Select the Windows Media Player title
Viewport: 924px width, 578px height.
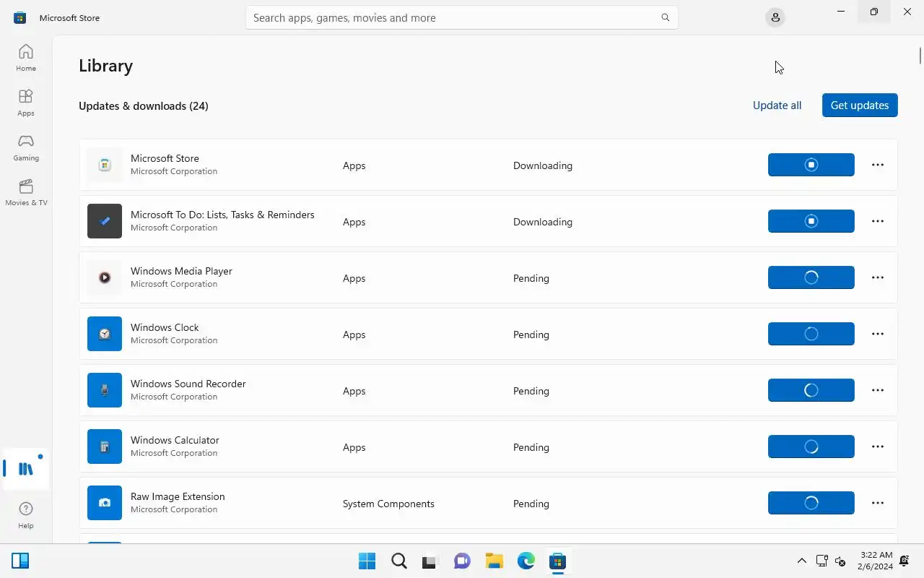click(x=181, y=271)
